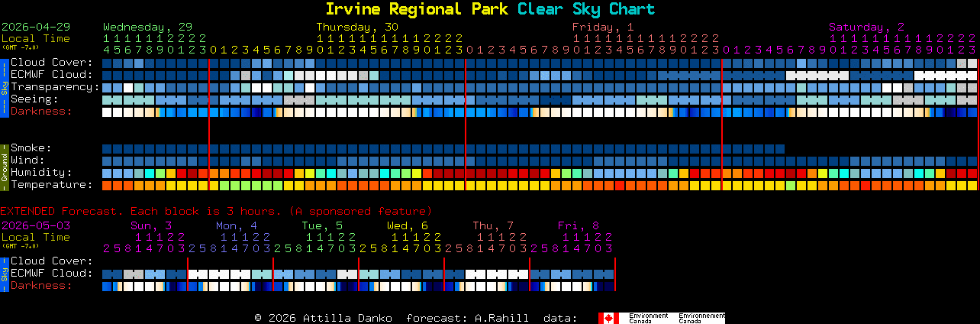Click the Saturday, 2 day heading
The width and height of the screenshot is (980, 324).
tap(867, 27)
